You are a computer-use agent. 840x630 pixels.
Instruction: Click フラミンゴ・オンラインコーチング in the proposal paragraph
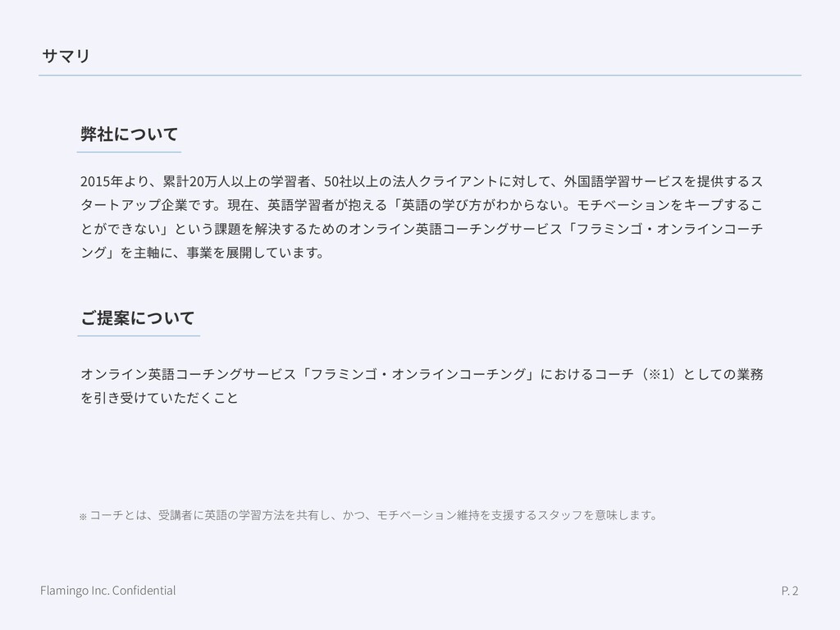(x=418, y=374)
